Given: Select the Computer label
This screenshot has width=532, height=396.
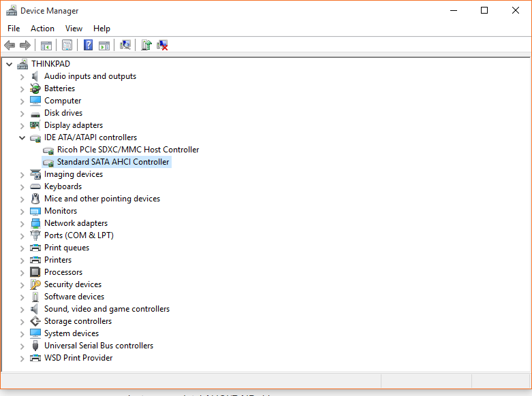Looking at the screenshot, I should 63,100.
